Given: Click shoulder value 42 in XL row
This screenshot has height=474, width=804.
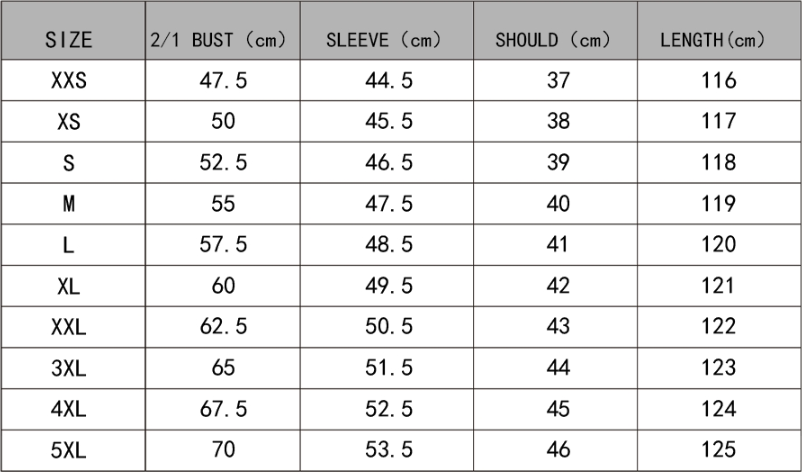Looking at the screenshot, I should point(557,286).
